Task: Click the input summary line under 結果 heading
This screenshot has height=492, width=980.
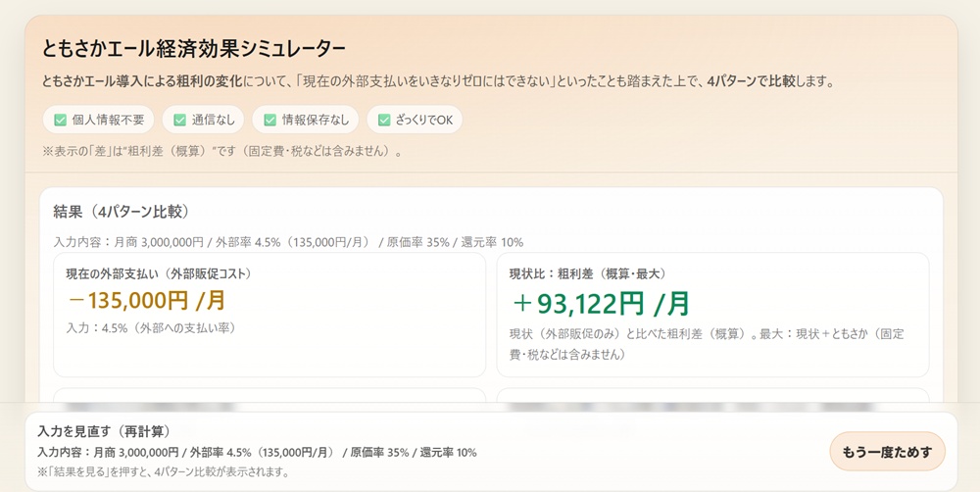Action: pos(288,242)
